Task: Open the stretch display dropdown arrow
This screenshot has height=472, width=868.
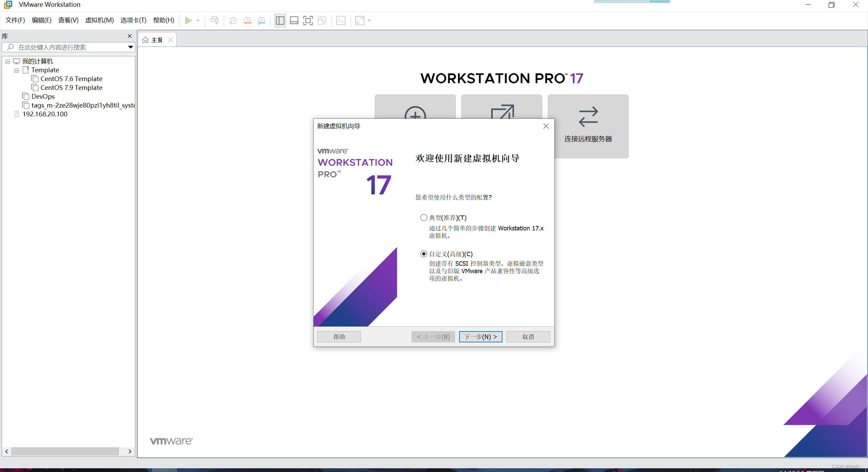Action: [369, 21]
